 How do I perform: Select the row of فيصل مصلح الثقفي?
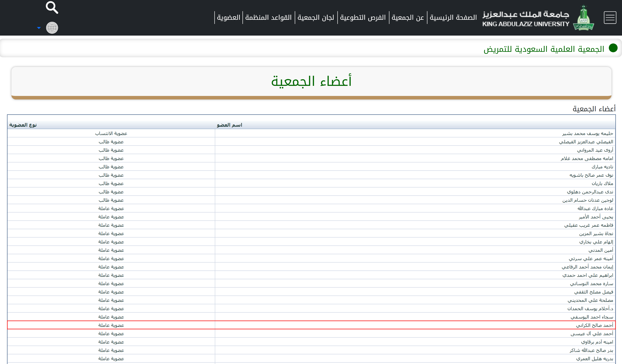tap(593, 292)
